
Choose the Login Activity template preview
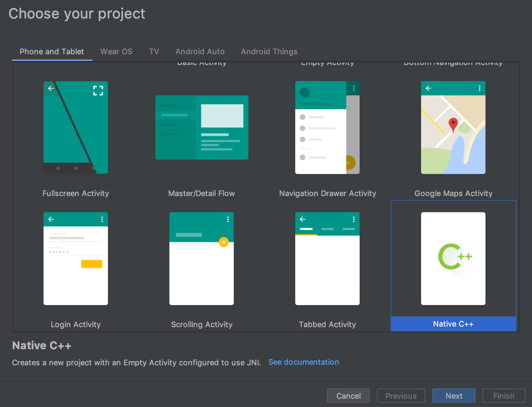(76, 259)
